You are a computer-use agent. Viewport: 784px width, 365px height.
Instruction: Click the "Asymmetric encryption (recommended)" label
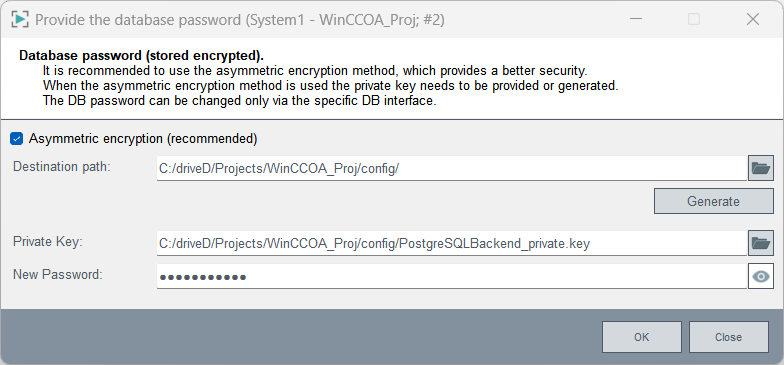(143, 139)
